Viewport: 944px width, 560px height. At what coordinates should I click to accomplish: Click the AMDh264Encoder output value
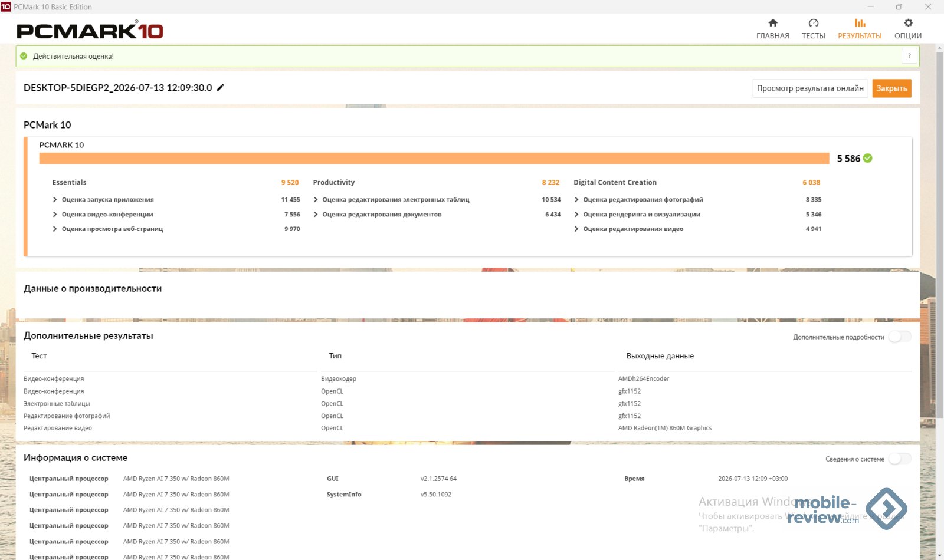pyautogui.click(x=644, y=379)
